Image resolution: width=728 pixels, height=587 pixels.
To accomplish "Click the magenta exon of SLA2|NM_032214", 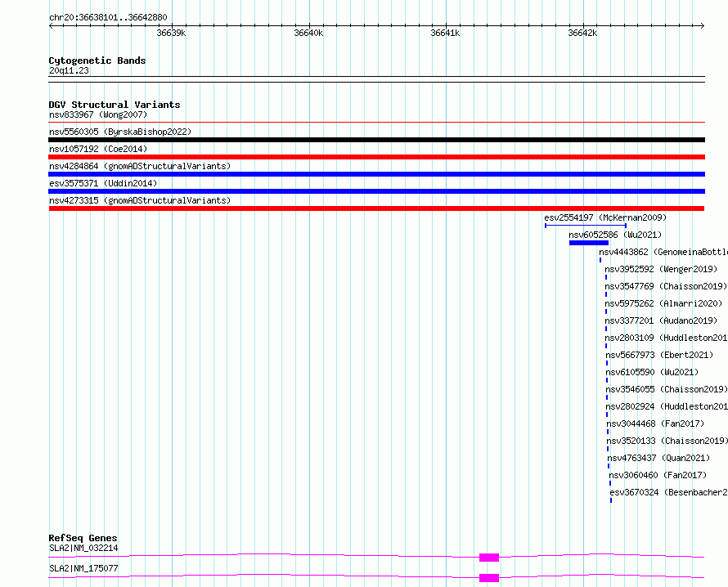I will click(489, 558).
